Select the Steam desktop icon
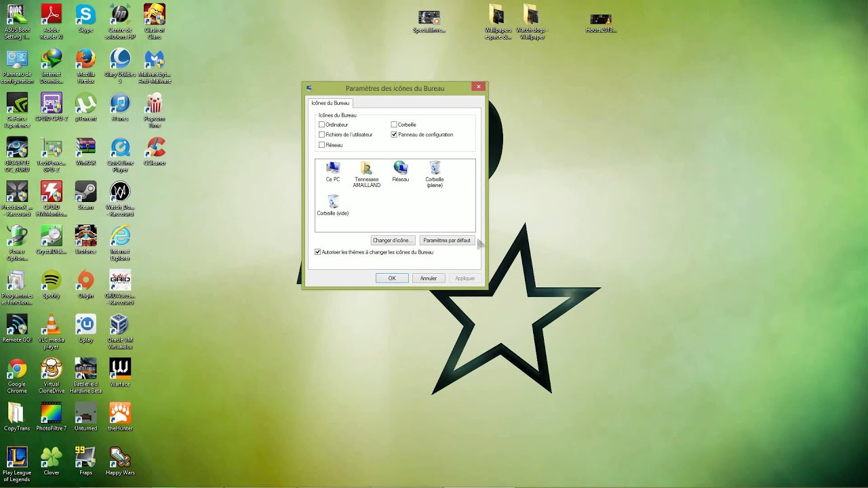This screenshot has height=488, width=868. 85,196
